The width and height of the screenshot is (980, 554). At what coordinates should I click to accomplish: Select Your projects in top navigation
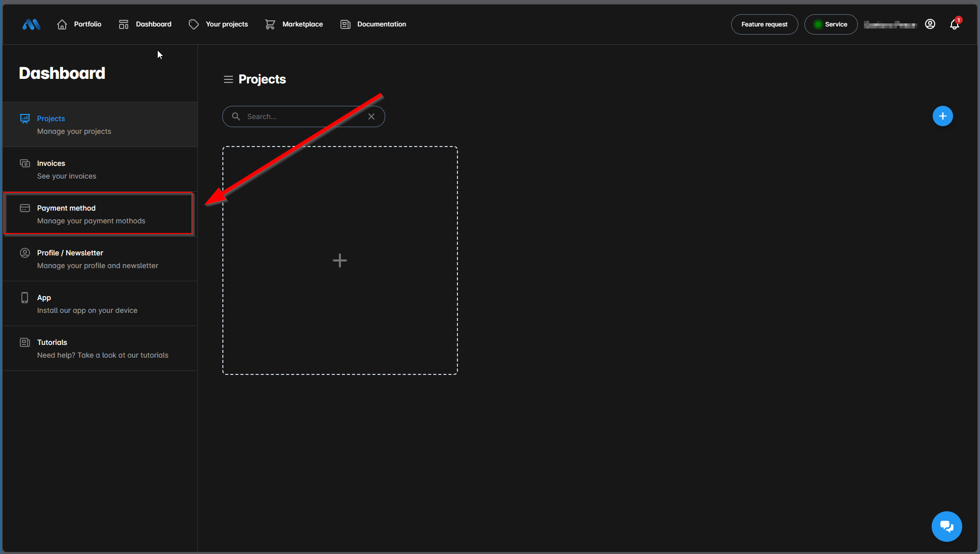[x=218, y=24]
